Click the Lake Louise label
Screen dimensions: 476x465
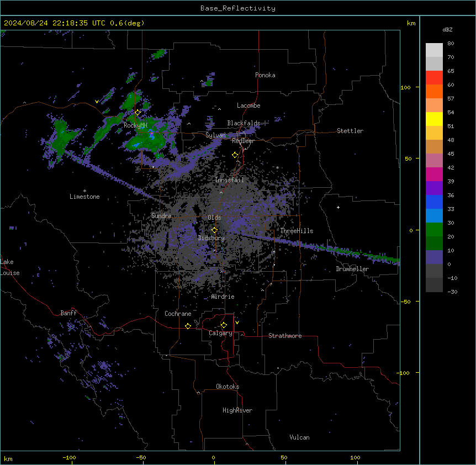pyautogui.click(x=10, y=267)
